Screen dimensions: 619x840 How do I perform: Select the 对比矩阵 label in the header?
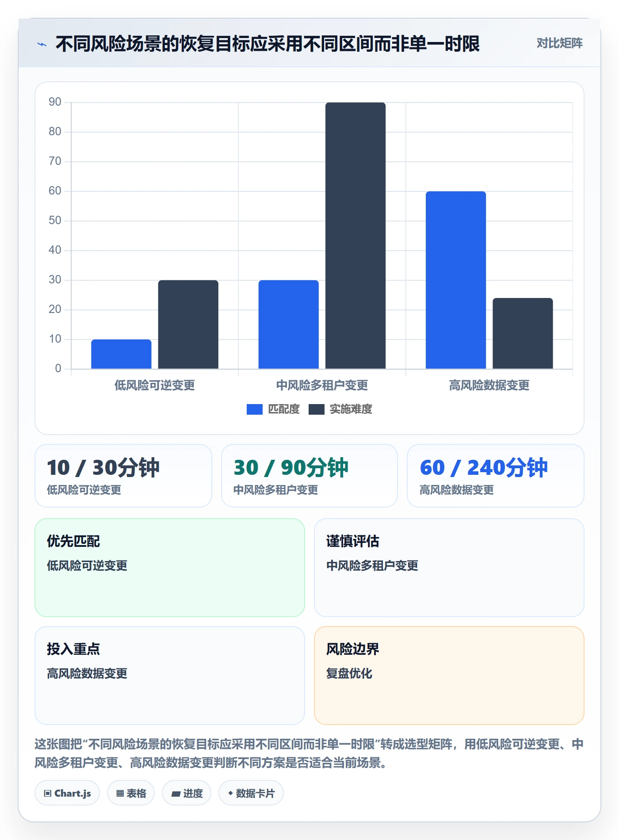[x=559, y=43]
